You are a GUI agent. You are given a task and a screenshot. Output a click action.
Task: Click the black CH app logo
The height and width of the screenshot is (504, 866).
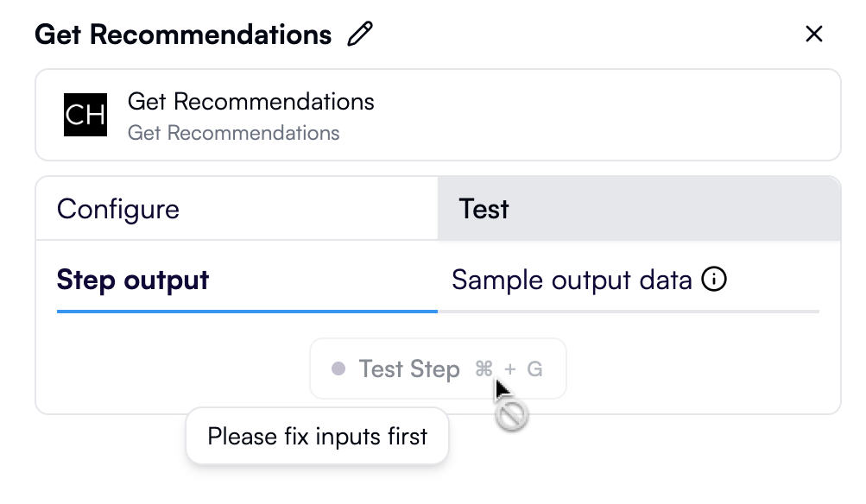[85, 115]
